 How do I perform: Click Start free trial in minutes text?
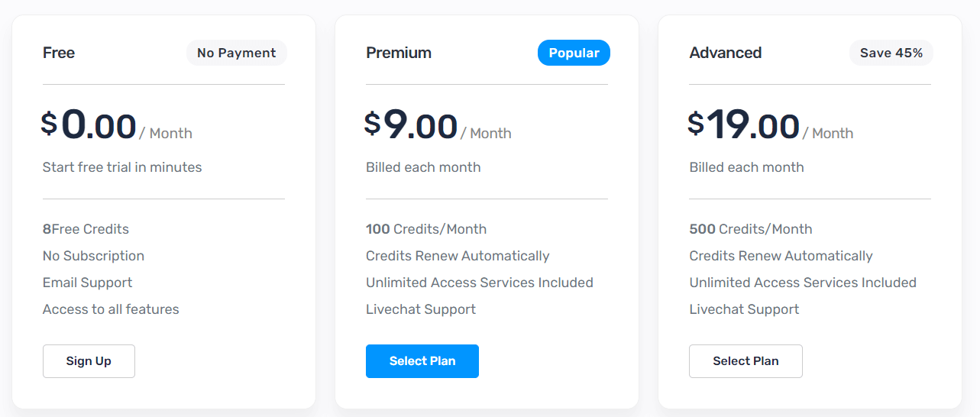(x=122, y=167)
